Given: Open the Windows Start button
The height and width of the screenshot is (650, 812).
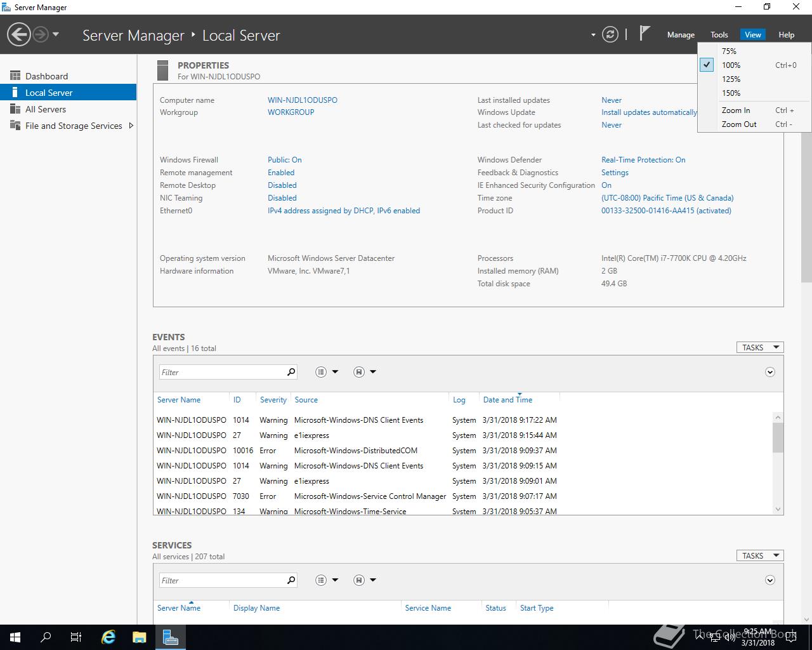Looking at the screenshot, I should (x=15, y=637).
